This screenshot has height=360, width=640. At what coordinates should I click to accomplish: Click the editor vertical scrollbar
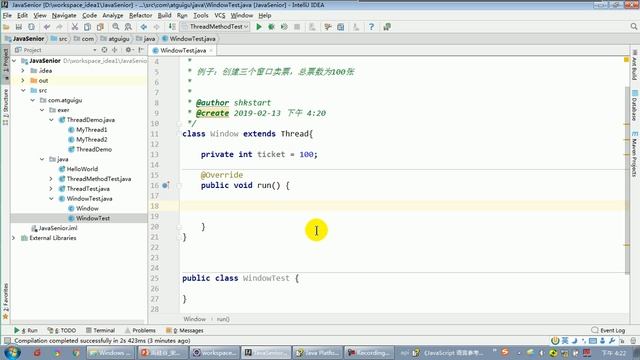(x=627, y=180)
